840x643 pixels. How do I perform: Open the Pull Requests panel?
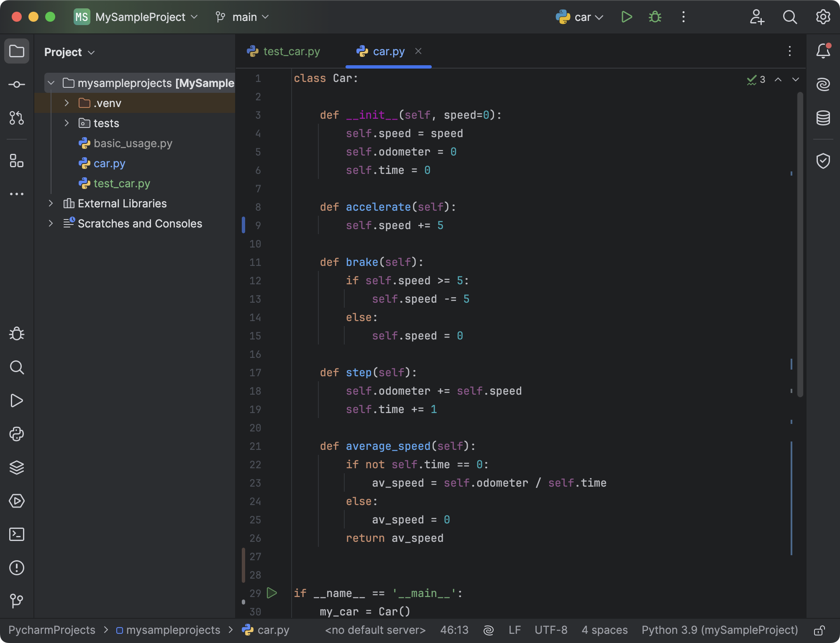pos(17,118)
